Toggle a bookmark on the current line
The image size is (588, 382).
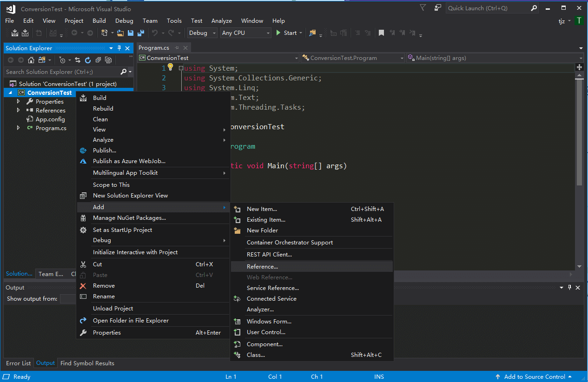click(381, 33)
